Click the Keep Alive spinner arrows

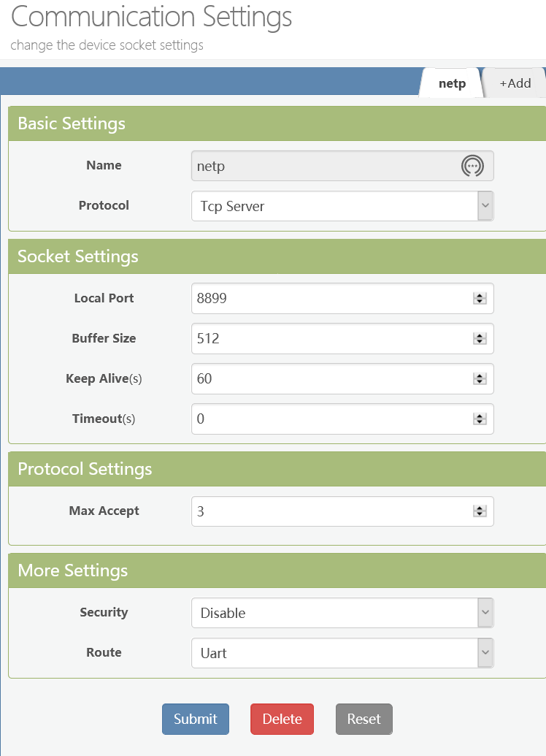tap(480, 379)
